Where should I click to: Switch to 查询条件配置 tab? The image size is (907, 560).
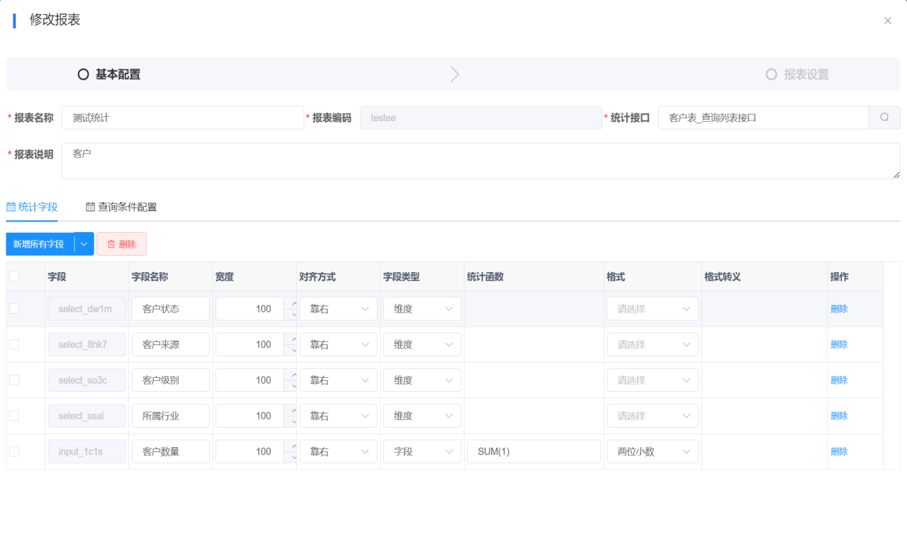click(121, 207)
